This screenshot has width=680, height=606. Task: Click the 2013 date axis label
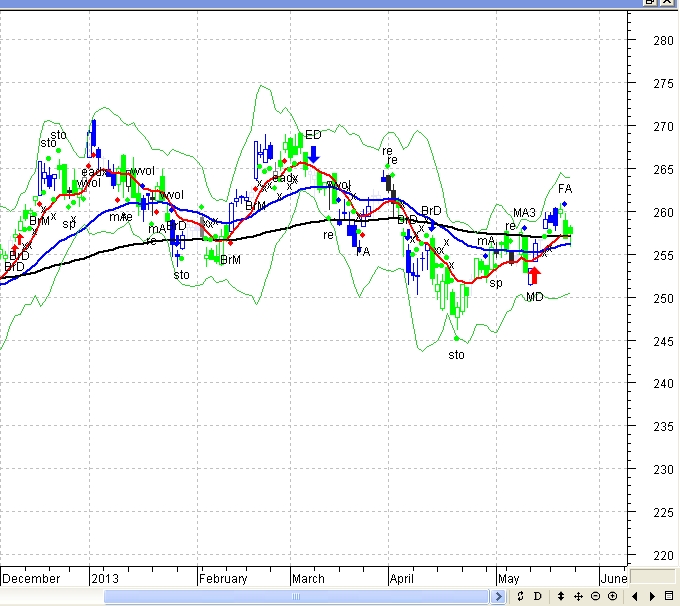[105, 579]
